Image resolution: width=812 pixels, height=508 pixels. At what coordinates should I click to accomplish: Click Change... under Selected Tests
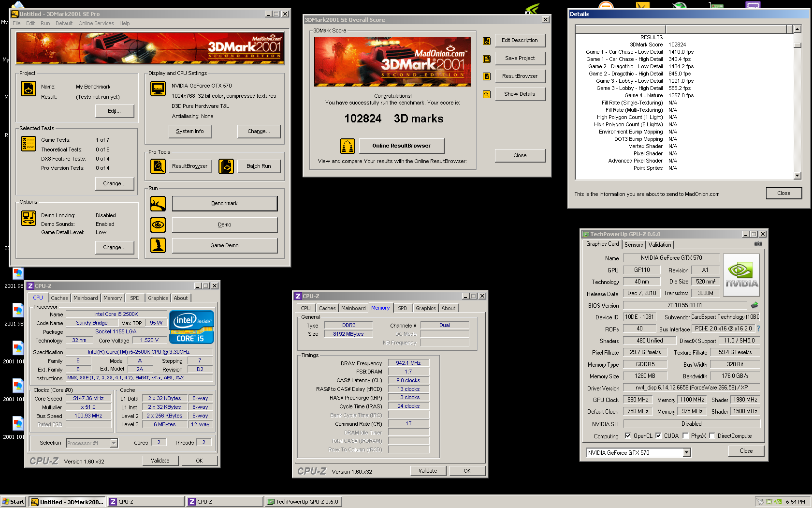115,183
